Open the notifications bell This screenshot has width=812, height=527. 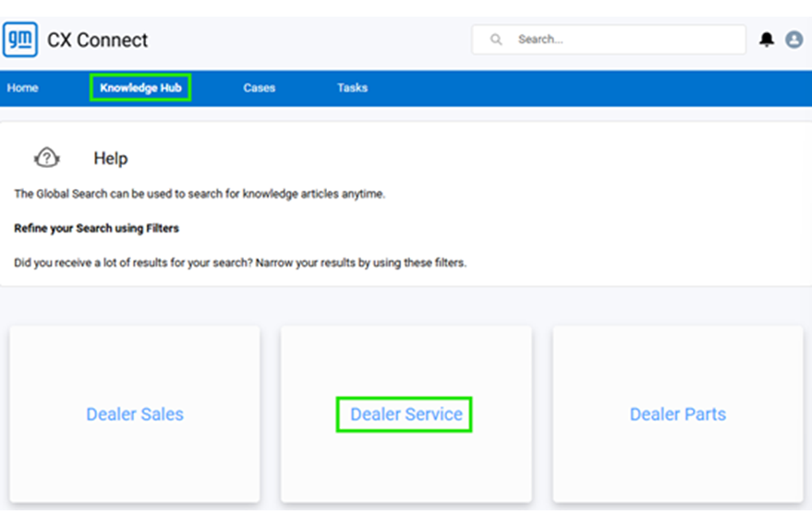(766, 40)
